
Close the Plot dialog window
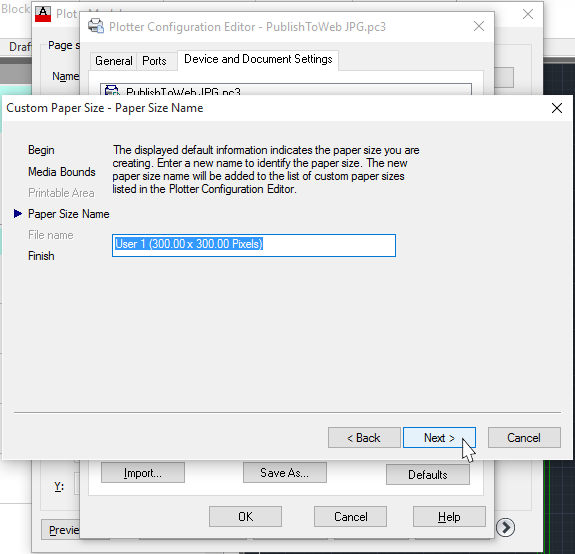coord(528,14)
